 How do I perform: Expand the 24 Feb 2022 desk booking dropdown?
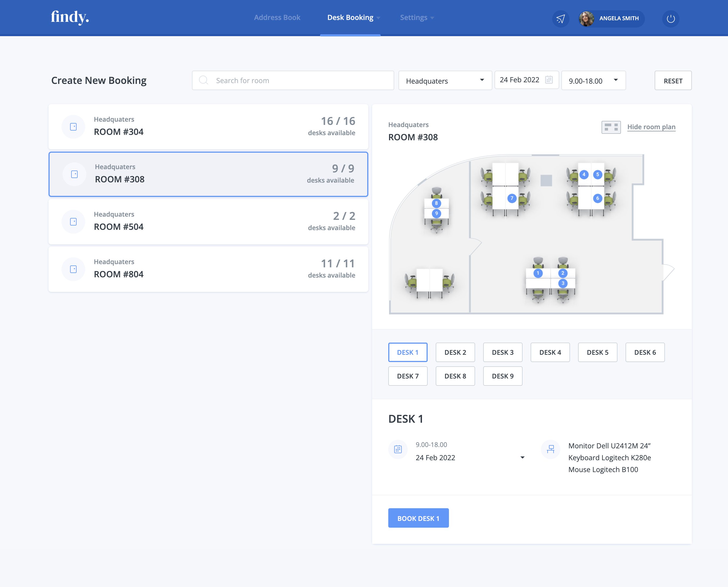pos(522,458)
